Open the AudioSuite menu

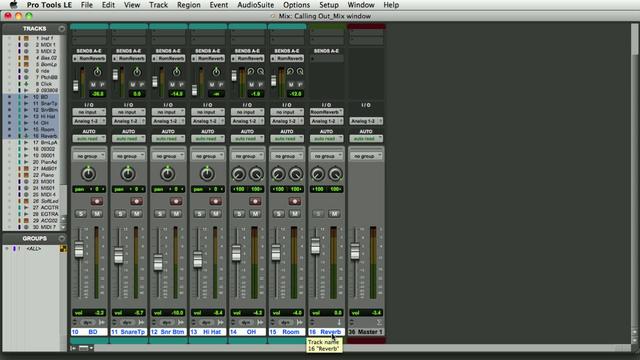pyautogui.click(x=256, y=5)
